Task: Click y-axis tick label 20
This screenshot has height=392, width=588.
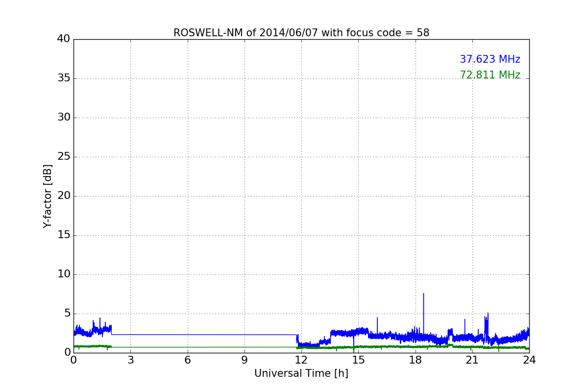Action: [64, 196]
